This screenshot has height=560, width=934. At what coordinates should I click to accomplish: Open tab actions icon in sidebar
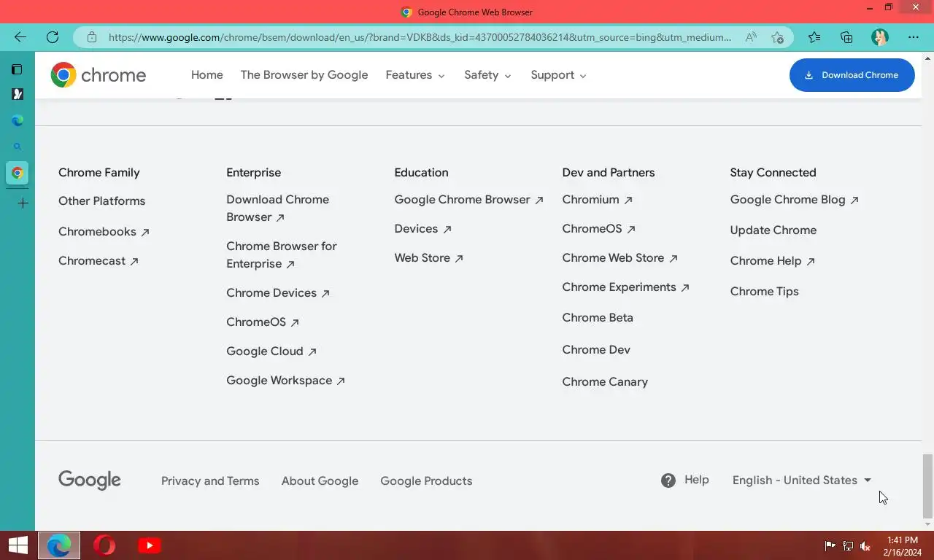tap(17, 69)
